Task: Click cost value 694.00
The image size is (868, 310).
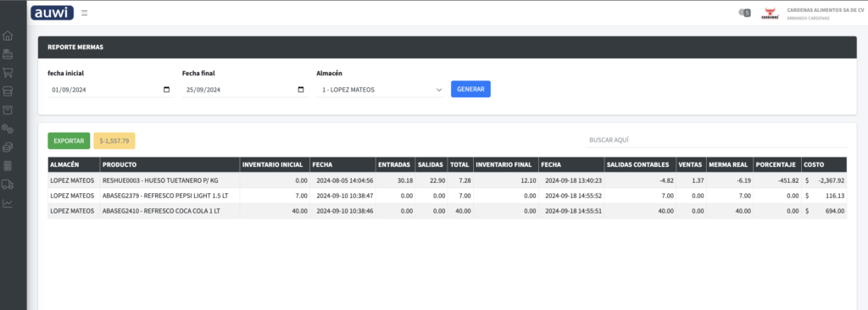Action: pyautogui.click(x=835, y=211)
